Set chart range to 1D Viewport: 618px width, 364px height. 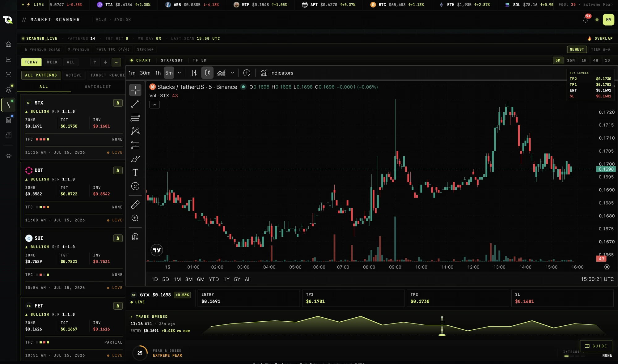[154, 279]
